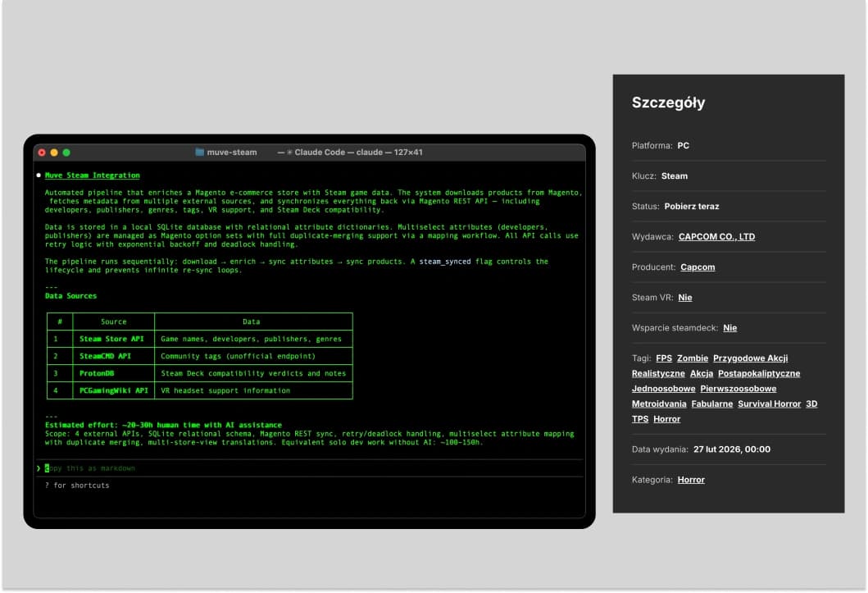Click the Wsparcie steamdeck 'Nie' link
The height and width of the screenshot is (593, 868).
point(729,328)
